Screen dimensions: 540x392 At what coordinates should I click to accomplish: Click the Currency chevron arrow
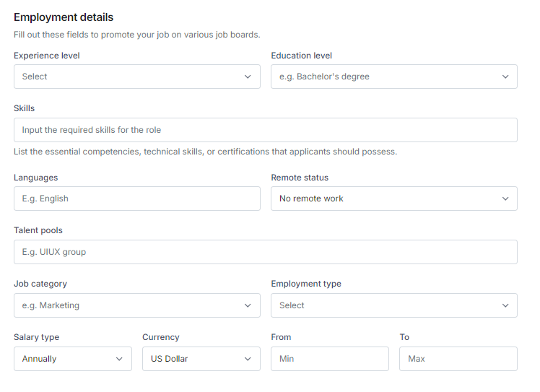pyautogui.click(x=248, y=359)
